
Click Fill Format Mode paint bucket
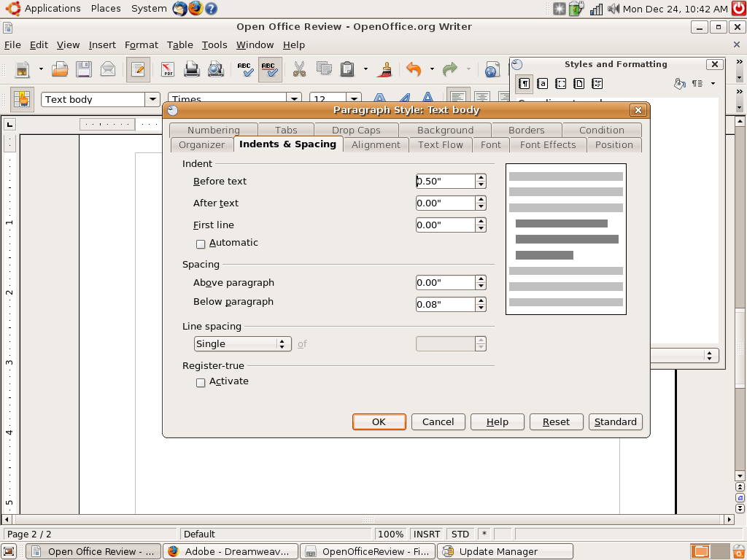tap(680, 84)
